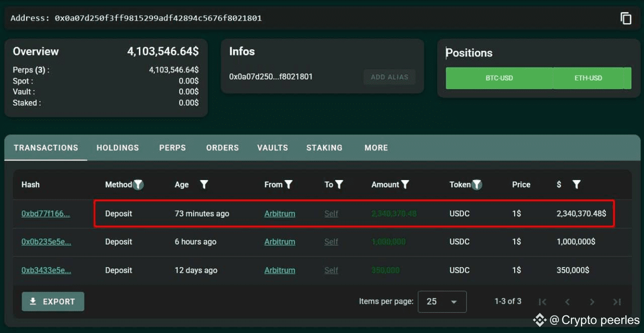Open the PERPS tab
Image resolution: width=644 pixels, height=333 pixels.
coord(173,148)
